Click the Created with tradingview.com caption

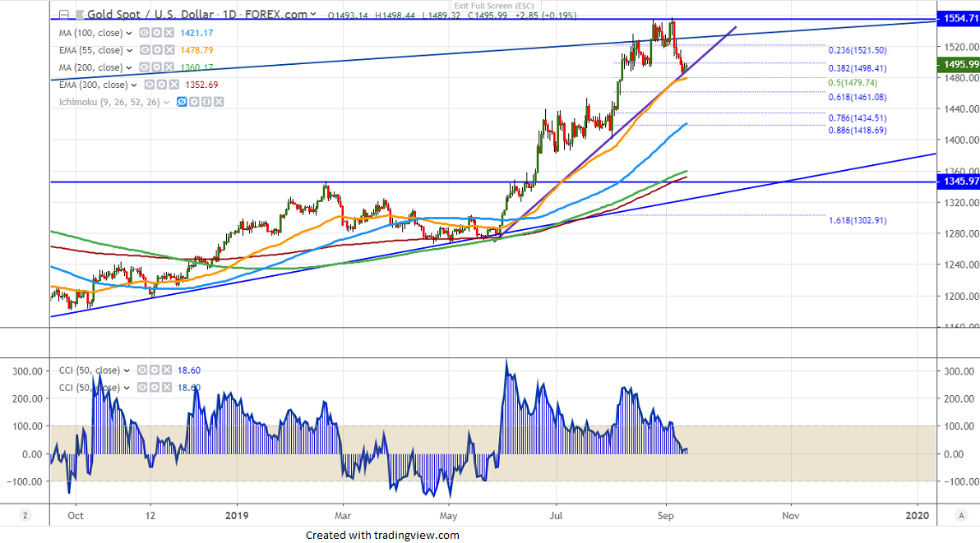[x=382, y=535]
